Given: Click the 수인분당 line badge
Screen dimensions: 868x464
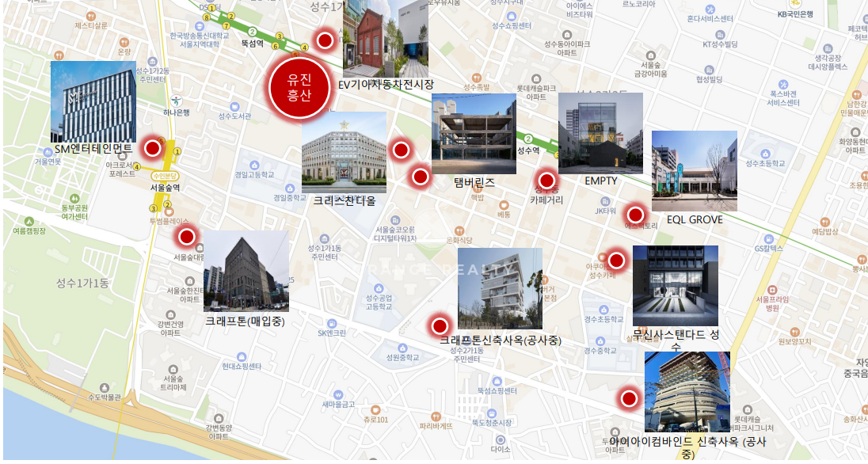Looking at the screenshot, I should (165, 176).
